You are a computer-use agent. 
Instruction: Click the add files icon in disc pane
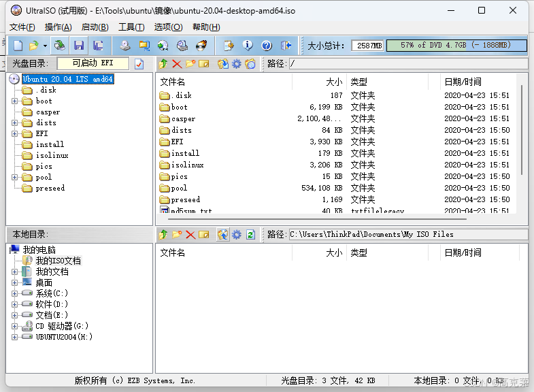tap(223, 64)
